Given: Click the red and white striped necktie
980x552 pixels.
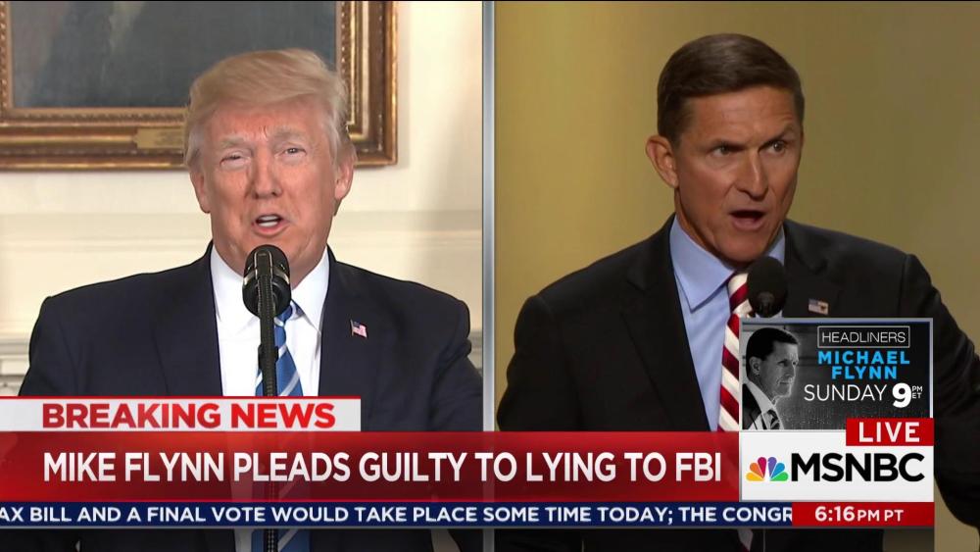Looking at the screenshot, I should click(x=733, y=354).
